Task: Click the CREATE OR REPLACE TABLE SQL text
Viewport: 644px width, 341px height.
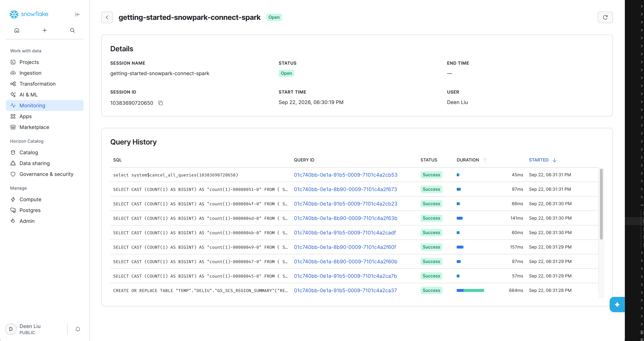Action: click(x=200, y=290)
